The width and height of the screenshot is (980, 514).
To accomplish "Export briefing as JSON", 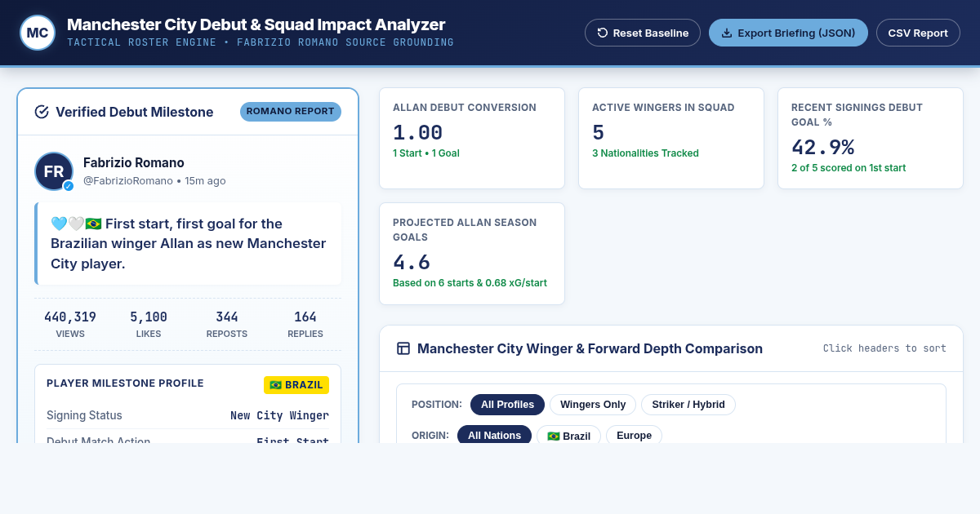I will coord(788,33).
